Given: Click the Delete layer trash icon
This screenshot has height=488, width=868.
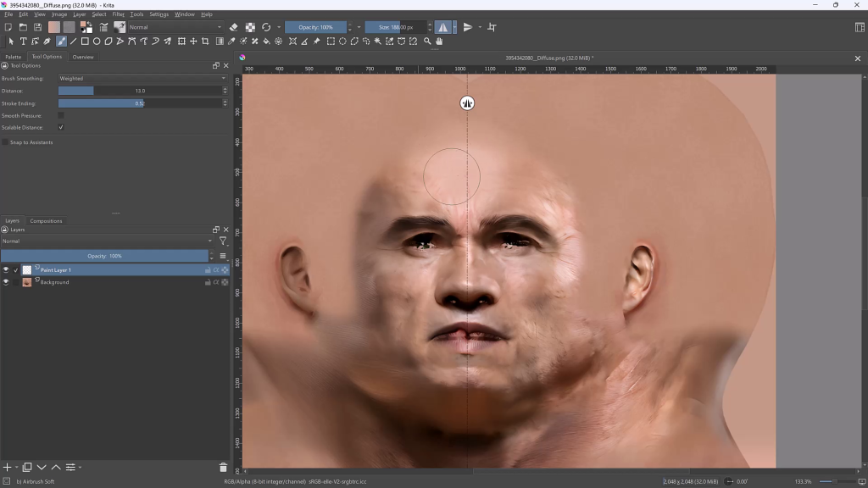Looking at the screenshot, I should point(223,467).
